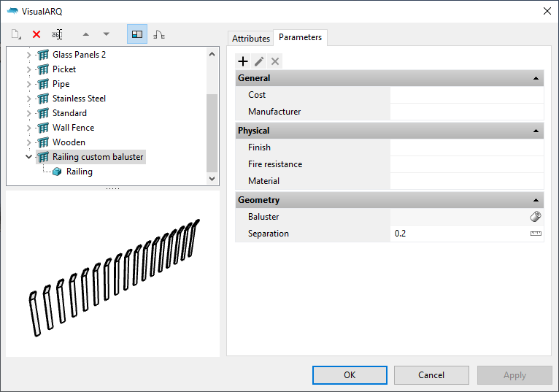The image size is (559, 392).
Task: Add a new parameter with plus icon
Action: coord(243,61)
